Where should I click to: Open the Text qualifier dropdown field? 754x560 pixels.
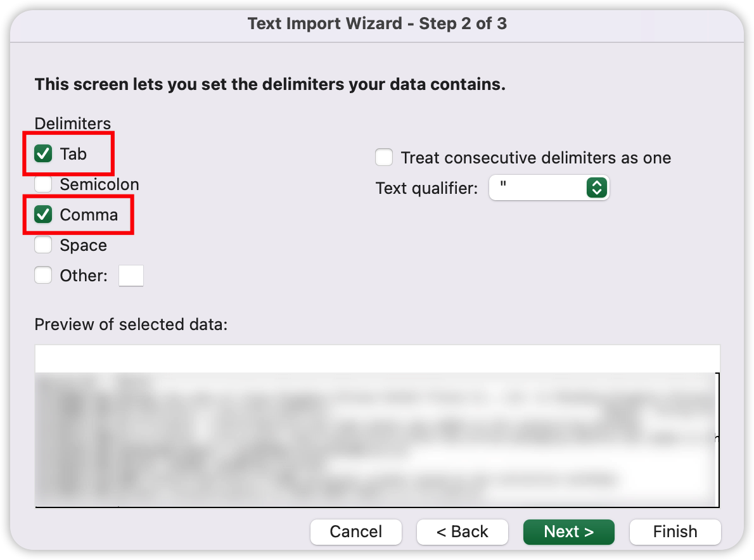[x=539, y=188]
